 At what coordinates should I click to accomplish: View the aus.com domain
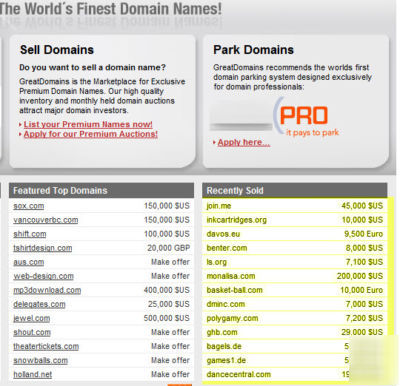click(29, 262)
